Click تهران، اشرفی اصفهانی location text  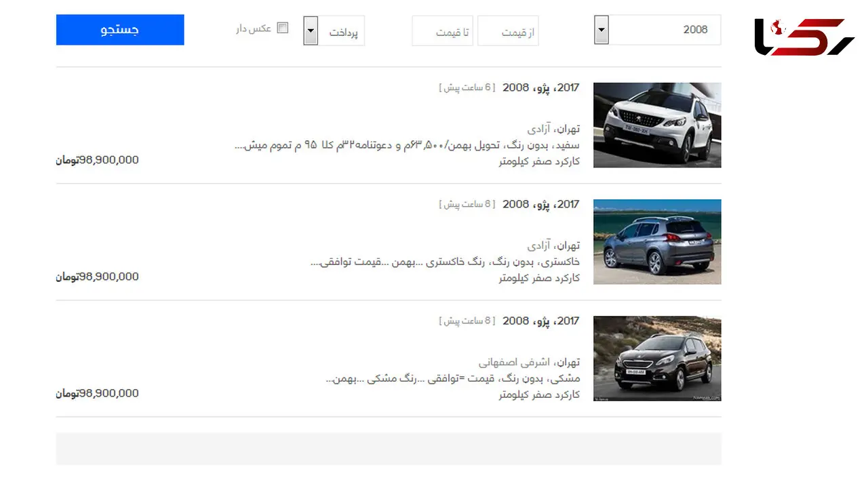pyautogui.click(x=529, y=362)
